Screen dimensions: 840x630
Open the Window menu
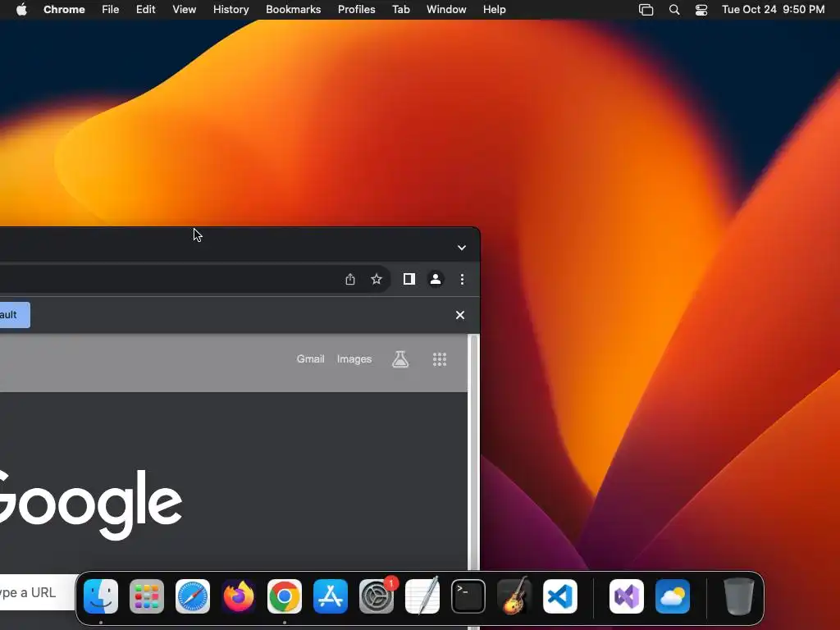446,10
